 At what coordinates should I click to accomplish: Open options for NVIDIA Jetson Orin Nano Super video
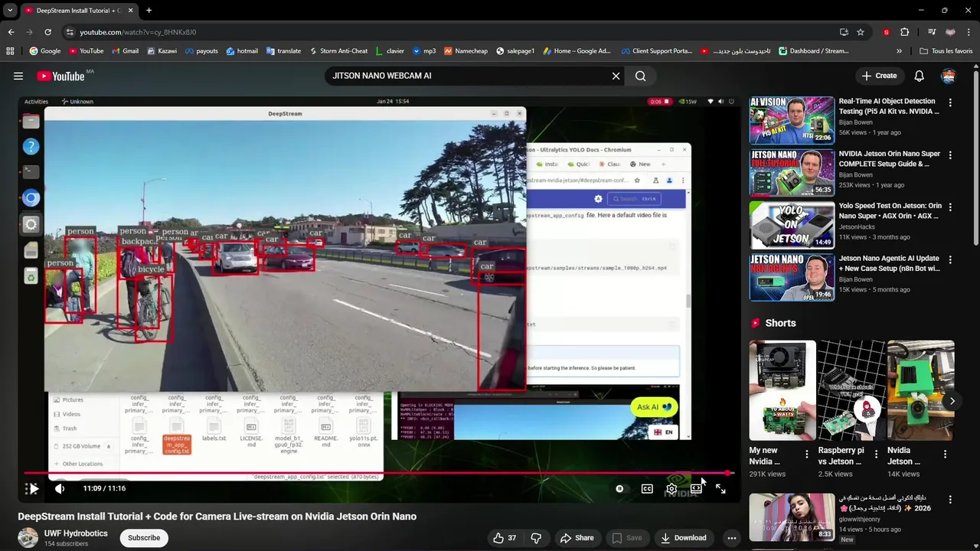pos(950,155)
